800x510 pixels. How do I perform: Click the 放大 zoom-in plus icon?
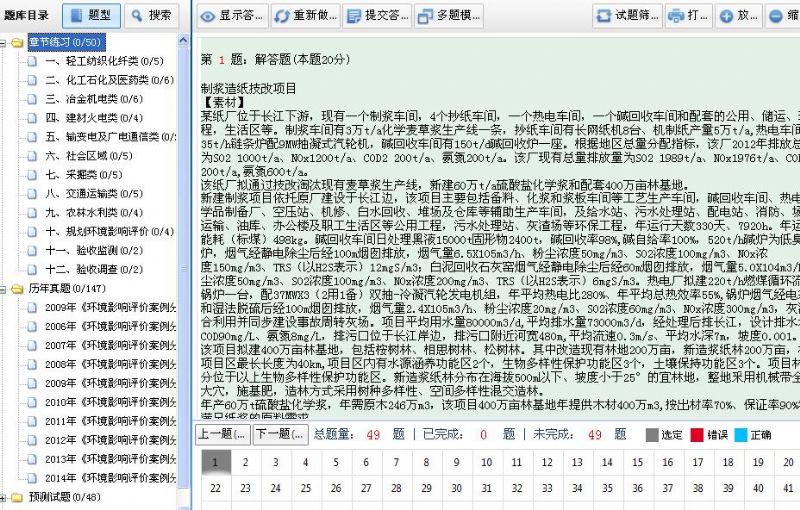(738, 16)
